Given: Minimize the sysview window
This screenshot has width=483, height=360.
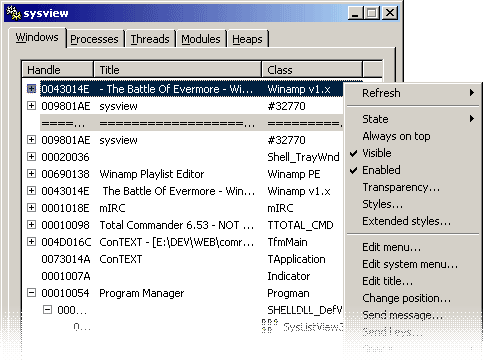Looking at the screenshot, I should [356, 13].
